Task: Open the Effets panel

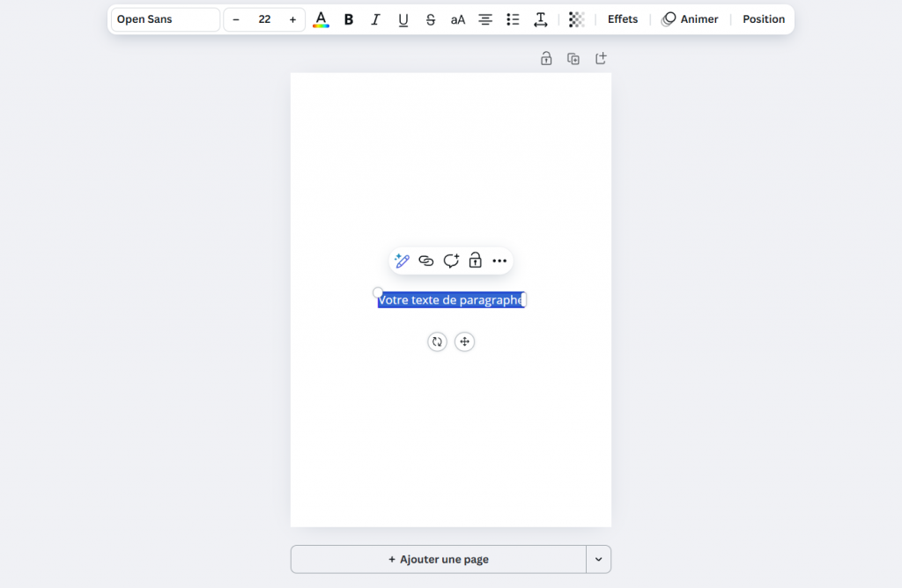Action: tap(623, 19)
